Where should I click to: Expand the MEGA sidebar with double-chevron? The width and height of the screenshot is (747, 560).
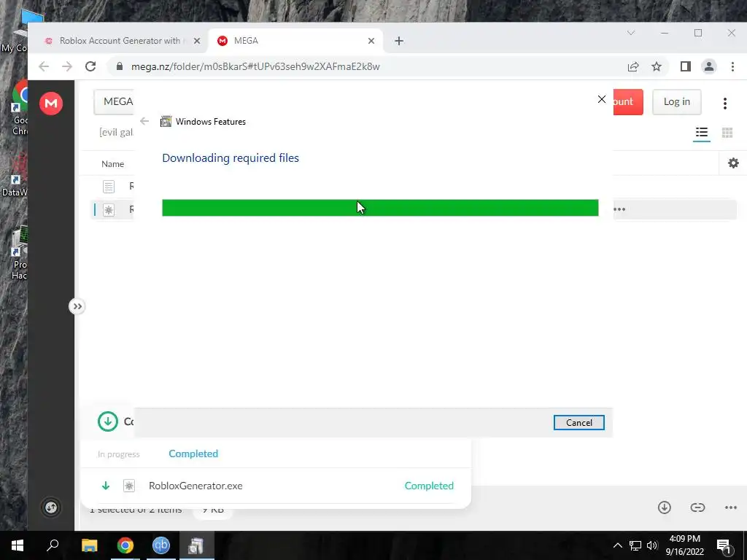(77, 306)
